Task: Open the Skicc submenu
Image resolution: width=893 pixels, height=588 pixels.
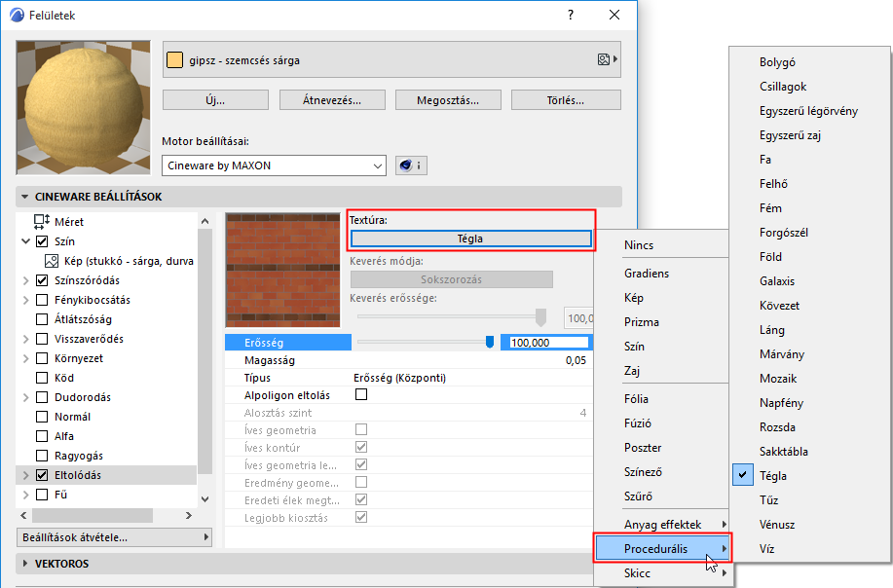Action: (x=662, y=573)
